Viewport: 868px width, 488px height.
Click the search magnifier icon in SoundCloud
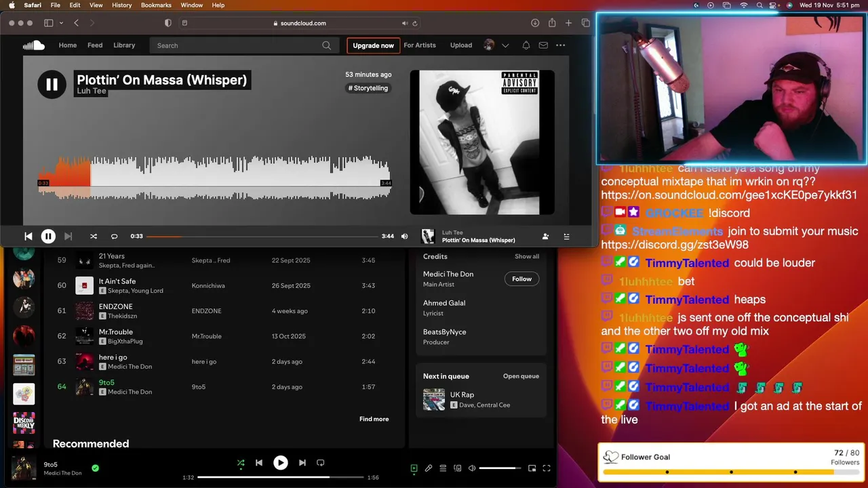point(327,45)
